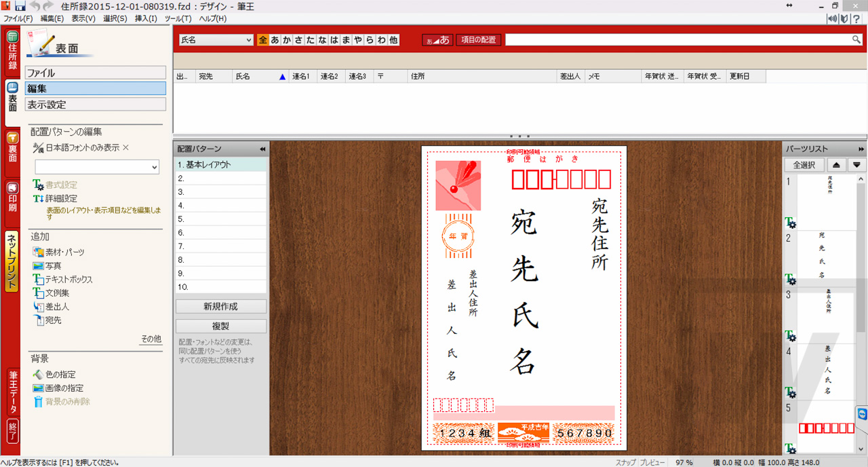
Task: Add the 差出人 sender part
Action: (x=51, y=307)
